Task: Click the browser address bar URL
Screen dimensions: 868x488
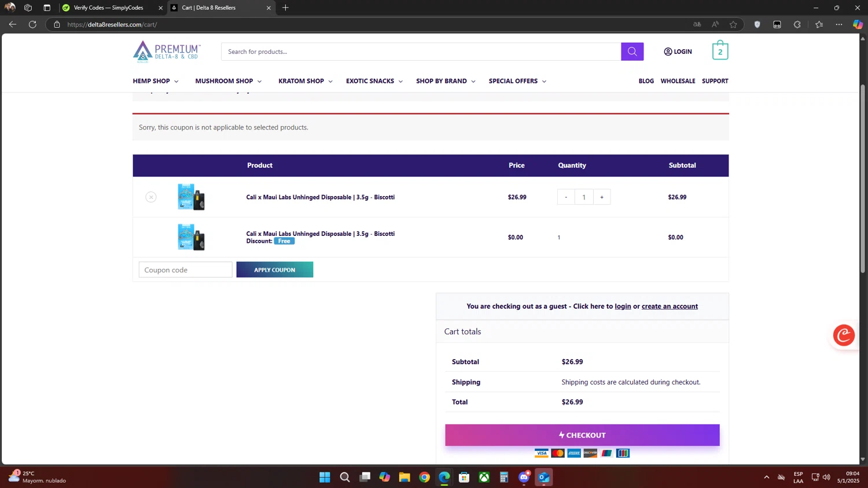Action: (112, 24)
